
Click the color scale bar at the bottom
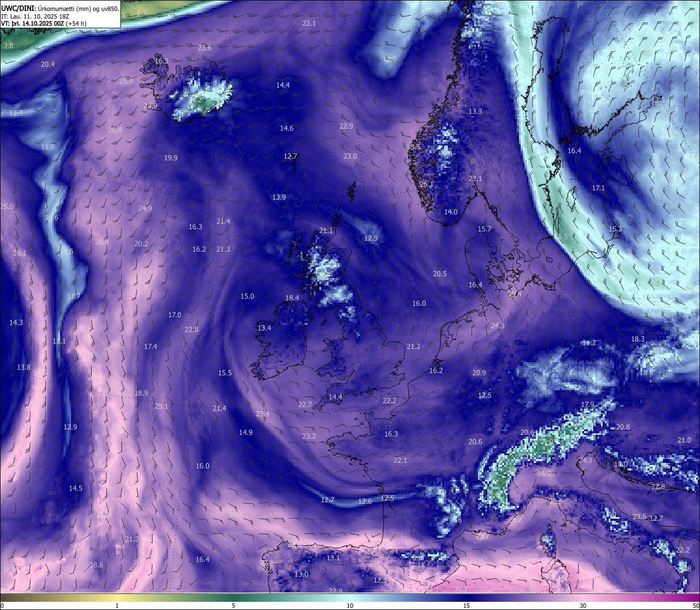tap(350, 597)
